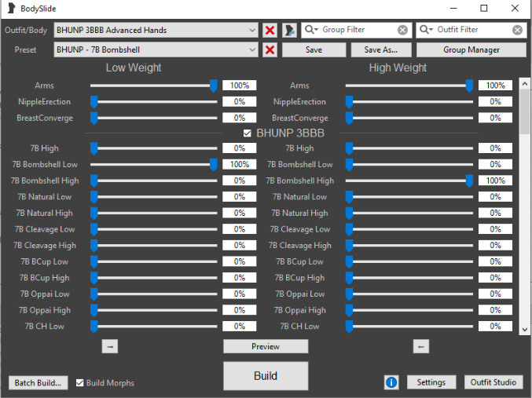
Task: Save the current preset
Action: 314,49
